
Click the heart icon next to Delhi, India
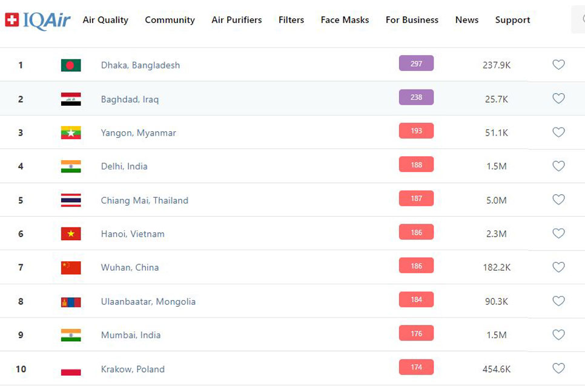pos(558,166)
